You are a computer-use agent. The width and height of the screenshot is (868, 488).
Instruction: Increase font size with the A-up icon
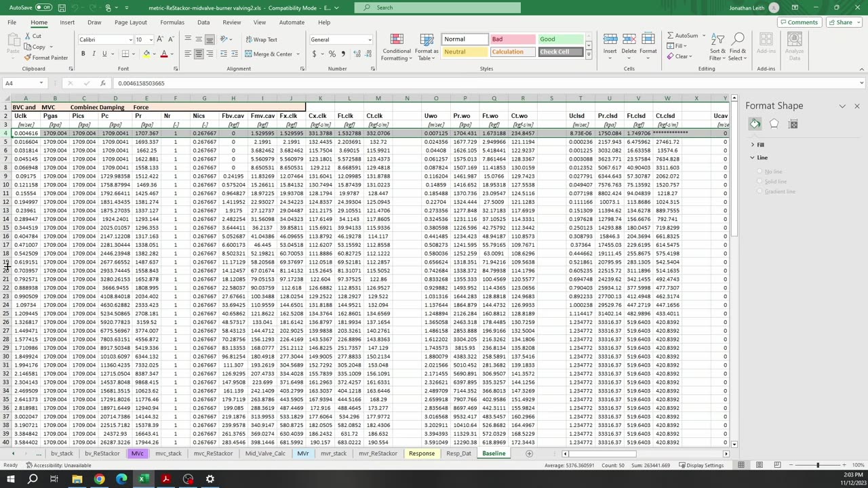tap(160, 39)
